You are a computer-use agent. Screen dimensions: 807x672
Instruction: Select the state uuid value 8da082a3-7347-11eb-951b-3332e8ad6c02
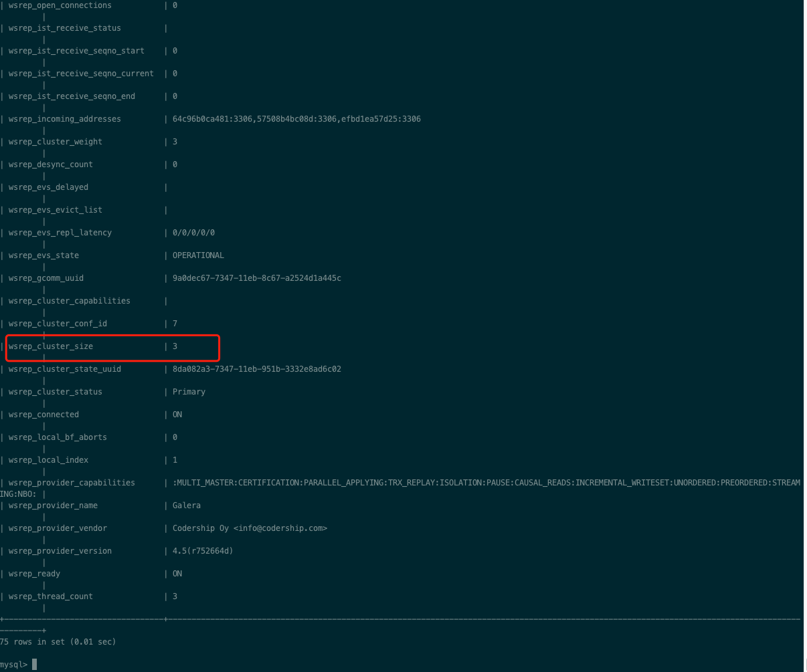(257, 369)
